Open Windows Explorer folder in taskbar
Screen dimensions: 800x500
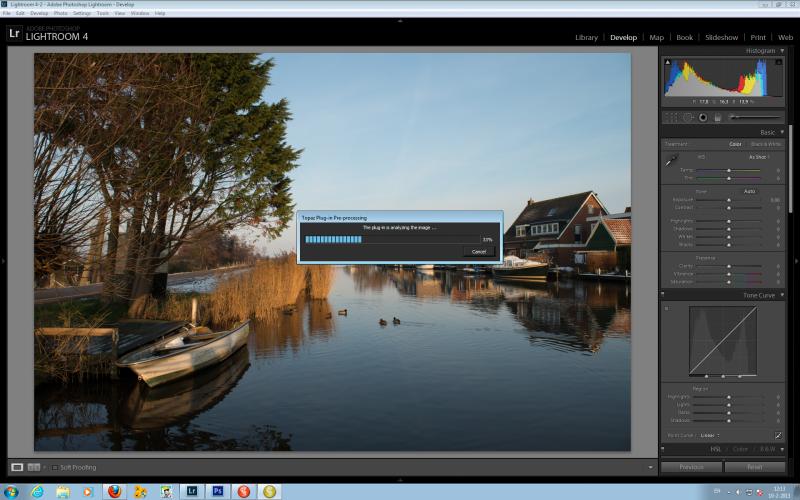pos(63,492)
